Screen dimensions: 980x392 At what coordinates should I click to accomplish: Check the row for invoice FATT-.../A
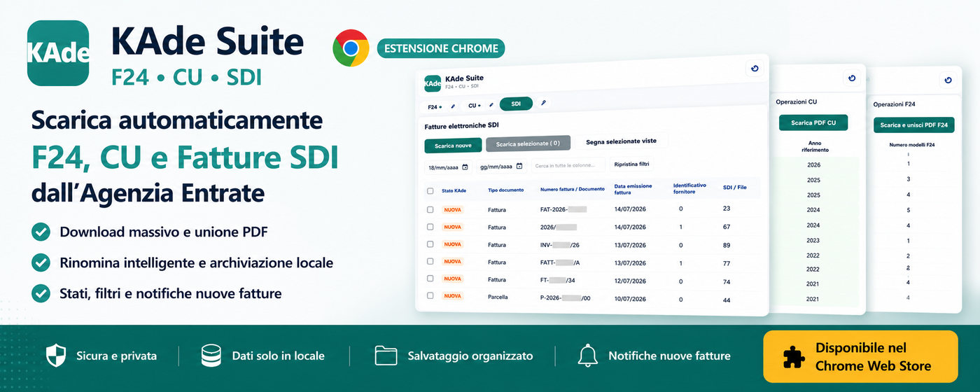(x=430, y=262)
